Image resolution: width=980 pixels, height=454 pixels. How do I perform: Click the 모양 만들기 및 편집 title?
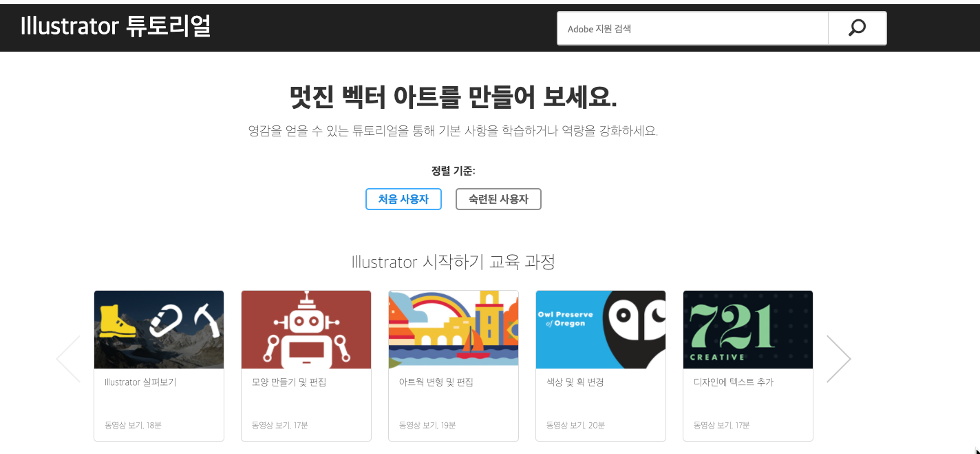(289, 382)
